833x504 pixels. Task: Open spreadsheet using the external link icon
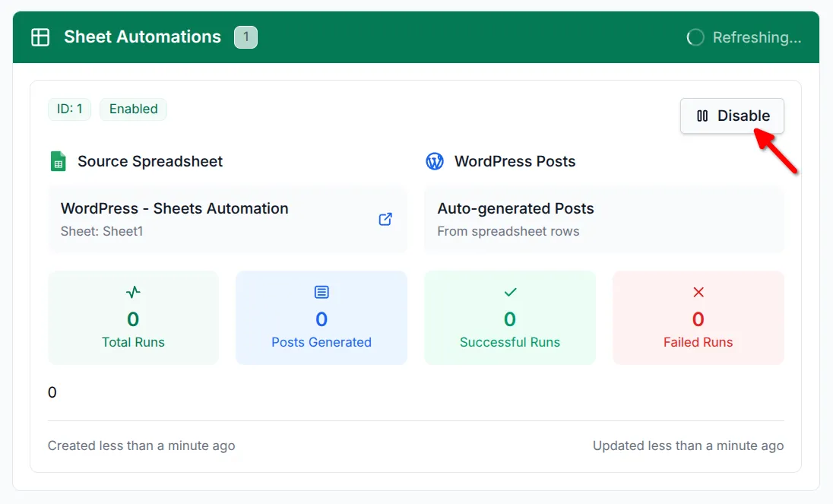[x=385, y=219]
